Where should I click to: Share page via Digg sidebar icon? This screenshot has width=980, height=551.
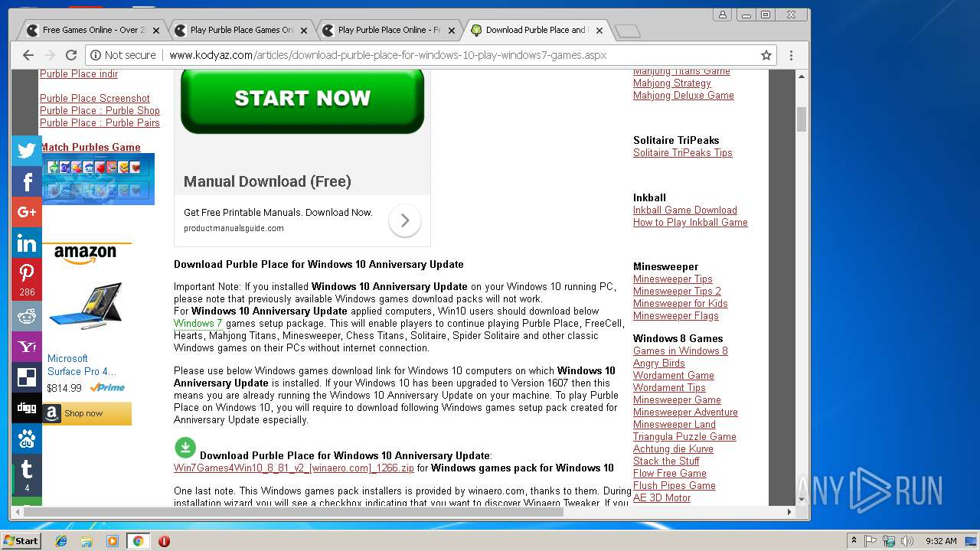27,407
